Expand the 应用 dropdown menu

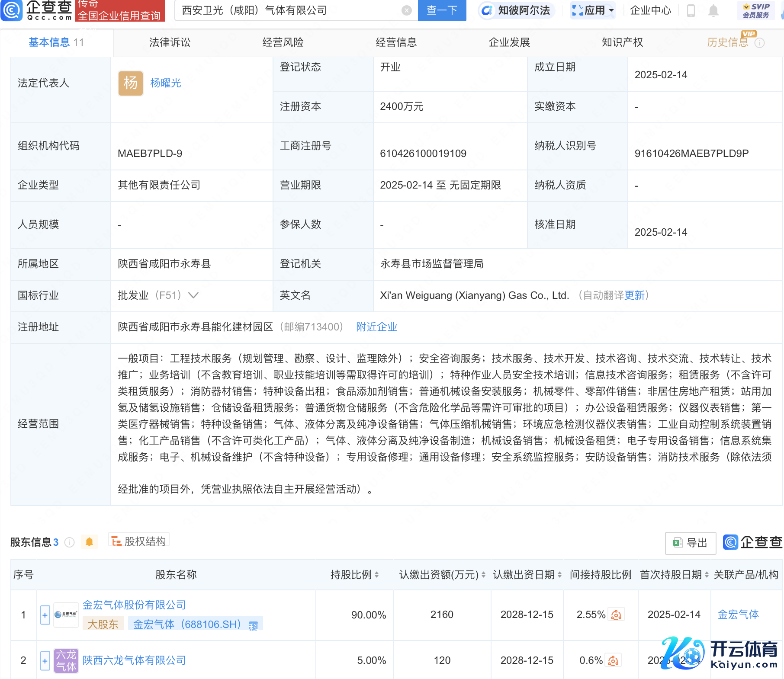593,10
